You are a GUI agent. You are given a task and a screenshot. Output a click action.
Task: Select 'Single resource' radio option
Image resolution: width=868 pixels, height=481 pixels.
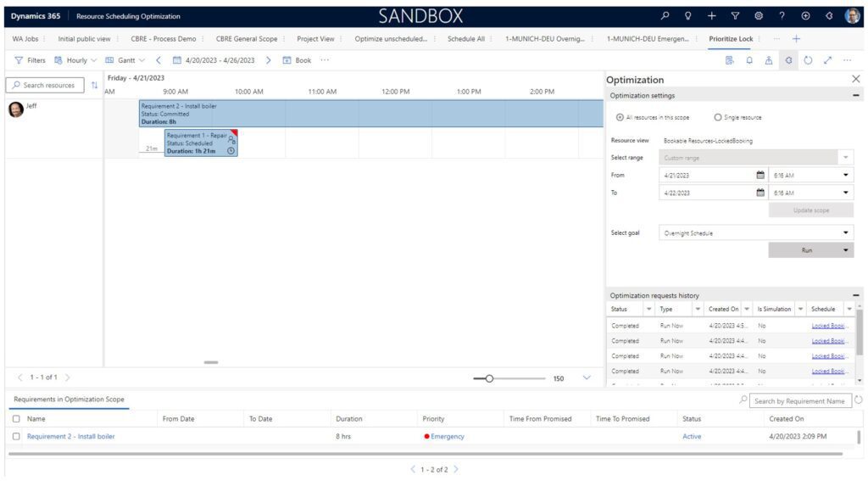tap(718, 118)
